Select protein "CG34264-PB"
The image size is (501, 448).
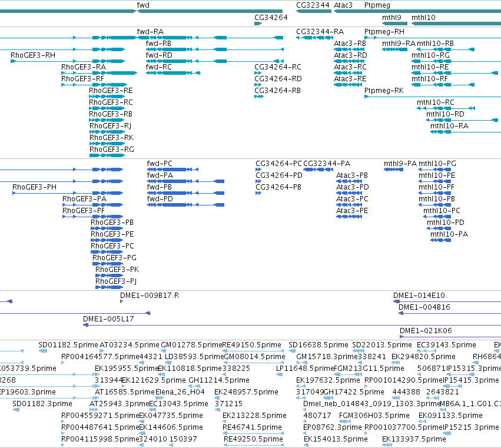click(278, 187)
